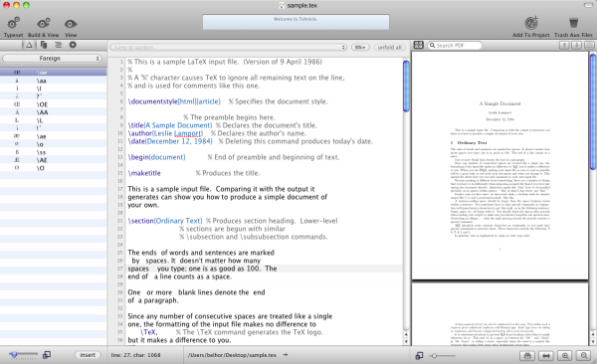Go to next PDF page arrow

[576, 46]
